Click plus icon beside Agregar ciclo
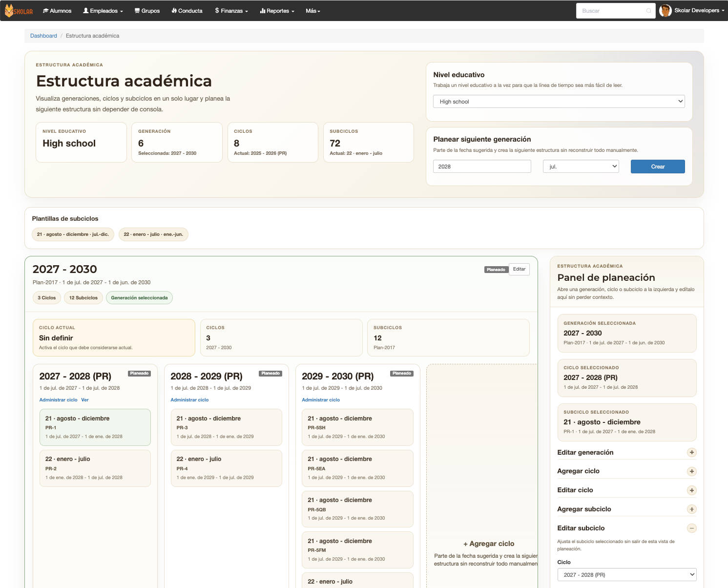Screen dimensions: 728x588 point(691,472)
